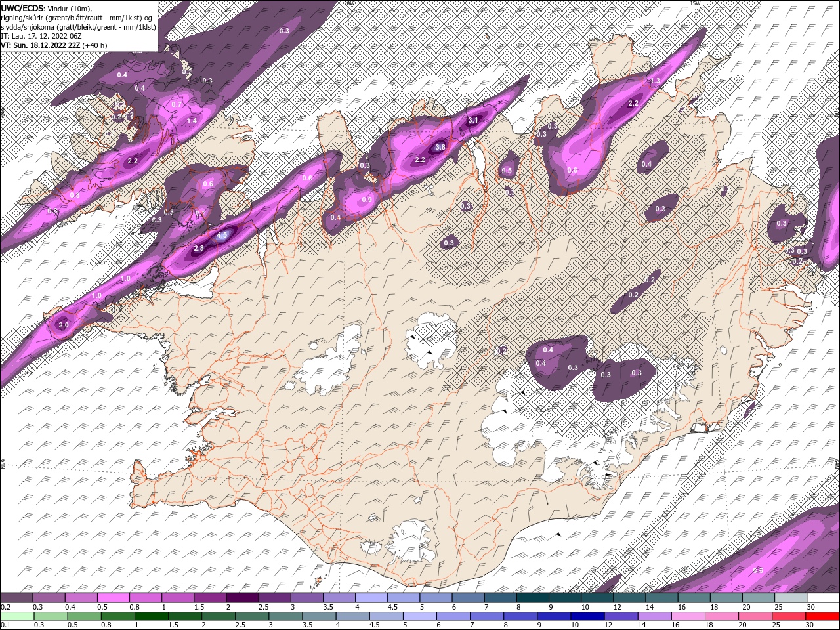The width and height of the screenshot is (840, 630).
Task: Click the 25 pinkish-red swatch in lower legend
Action: pos(789,616)
